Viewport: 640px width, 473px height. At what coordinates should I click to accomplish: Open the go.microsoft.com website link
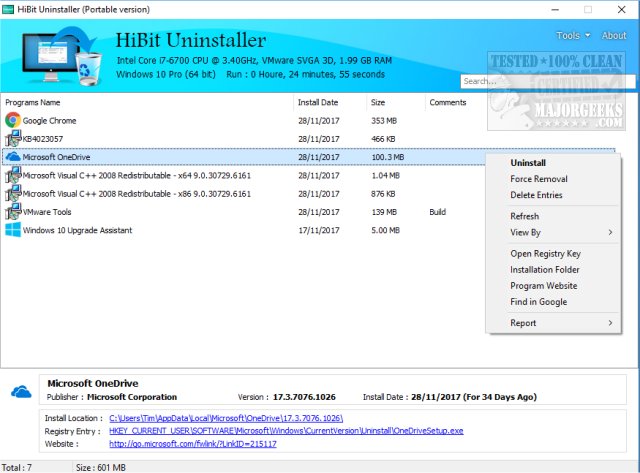[193, 444]
